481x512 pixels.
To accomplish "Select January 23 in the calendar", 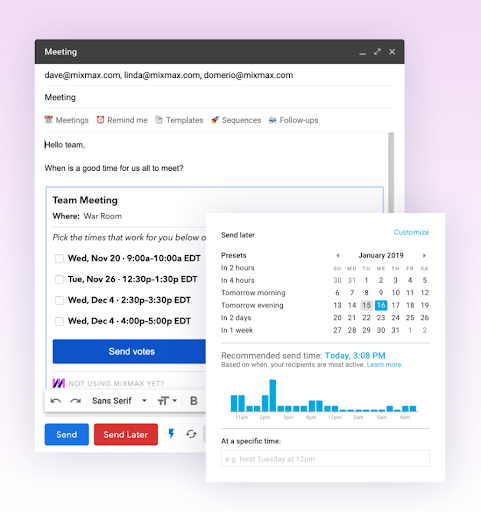I will click(x=381, y=318).
